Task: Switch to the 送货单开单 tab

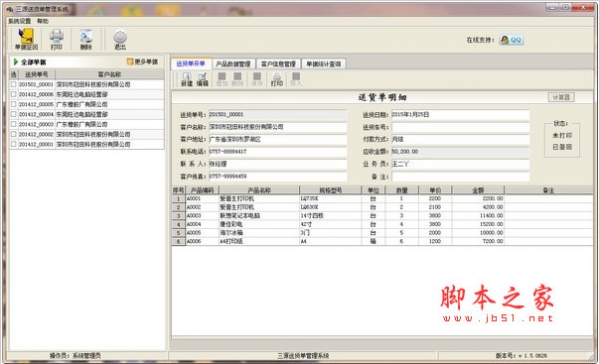Action: coord(191,64)
